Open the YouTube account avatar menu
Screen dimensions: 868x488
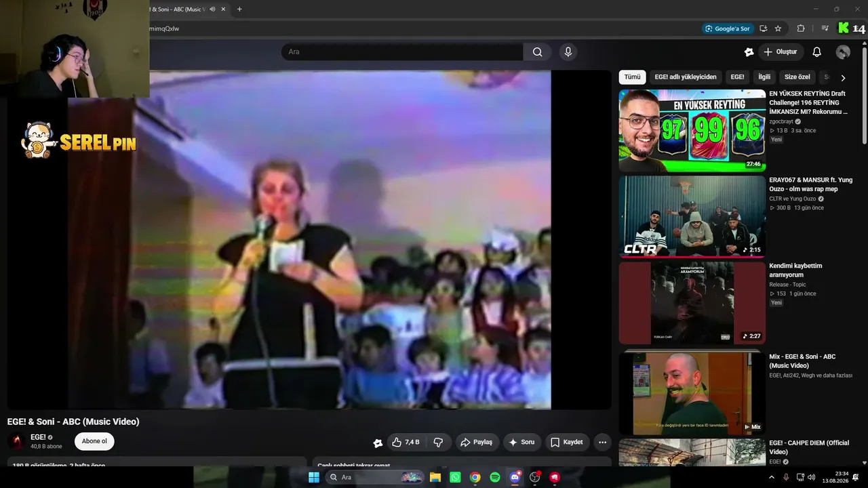point(843,52)
